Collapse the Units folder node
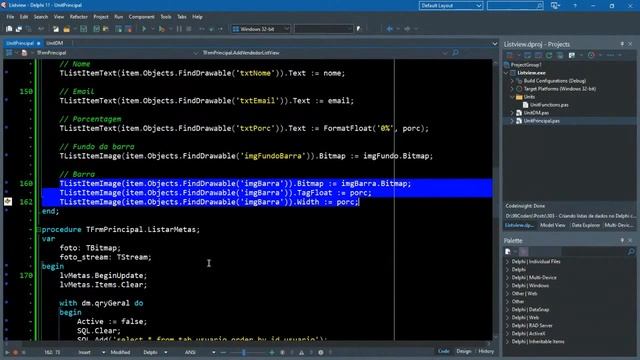Viewport: 640px width, 360px height. (512, 97)
